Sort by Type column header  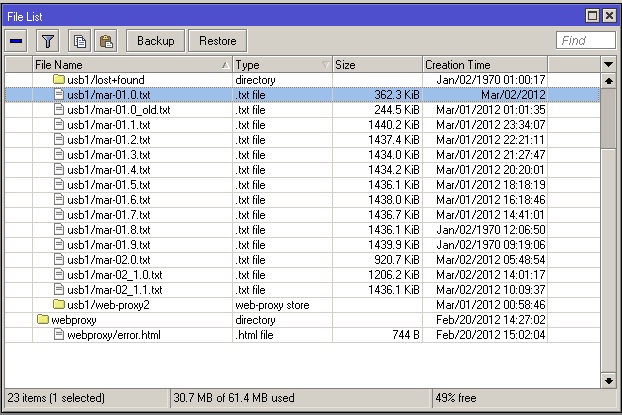pyautogui.click(x=282, y=65)
